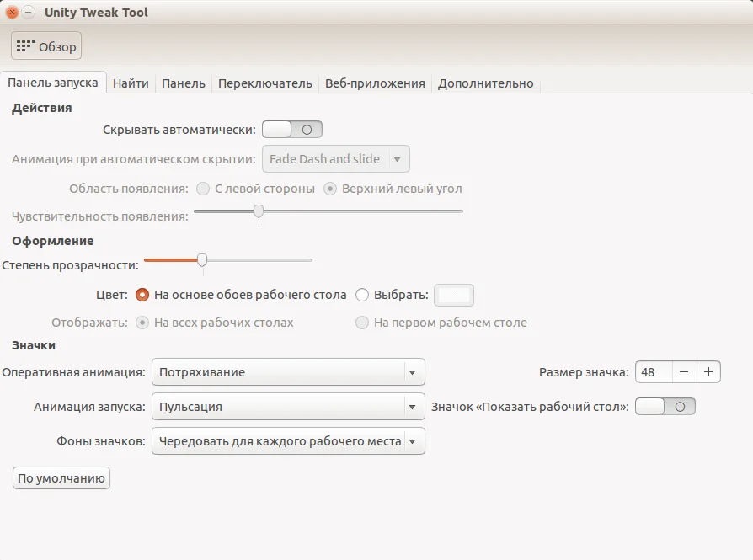Viewport: 753px width, 560px height.
Task: Toggle Скрывать автоматически switch
Action: point(292,130)
